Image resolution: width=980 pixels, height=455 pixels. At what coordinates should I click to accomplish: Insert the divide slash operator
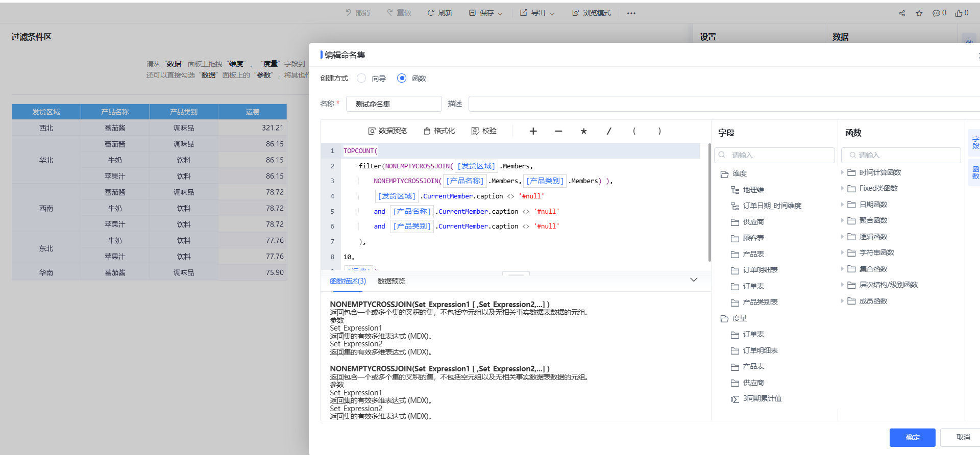tap(609, 131)
